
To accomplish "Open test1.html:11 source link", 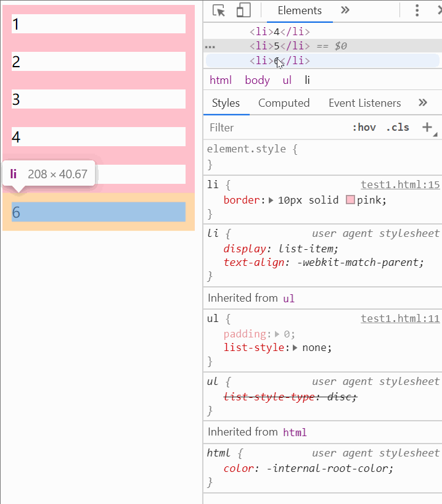I will [x=400, y=318].
